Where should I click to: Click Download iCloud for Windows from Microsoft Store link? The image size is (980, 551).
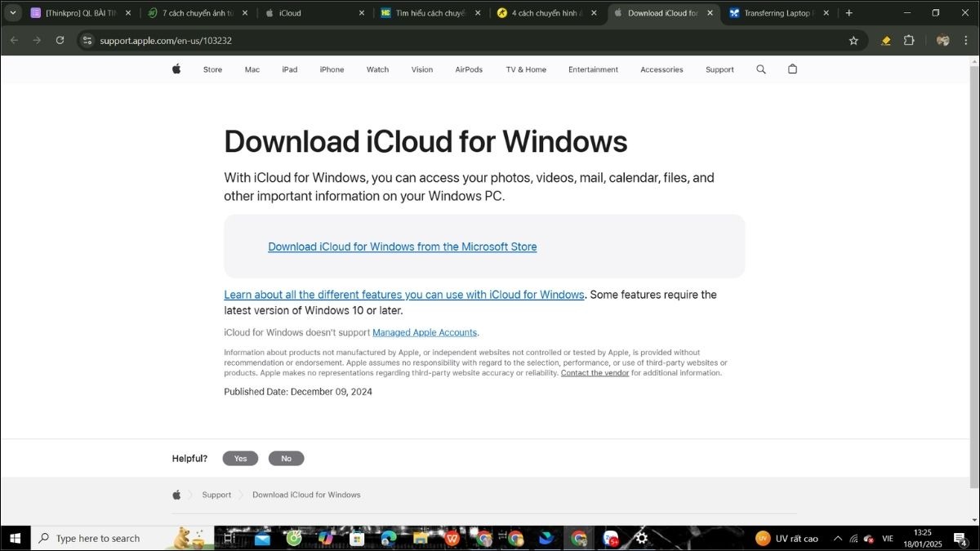pos(403,247)
